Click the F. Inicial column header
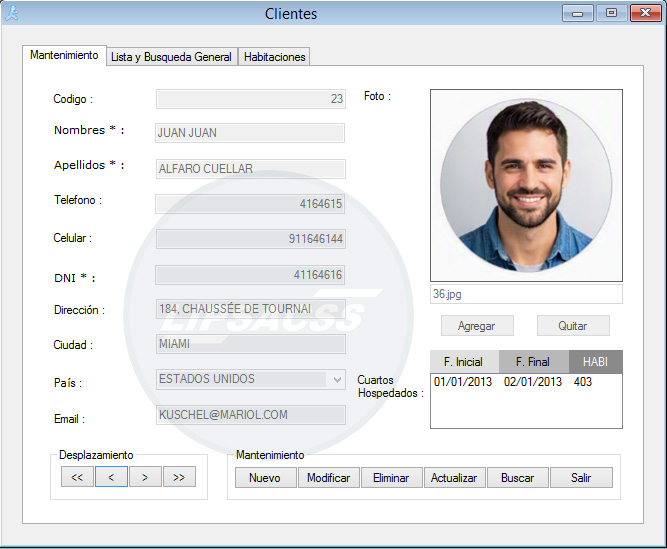This screenshot has height=549, width=667. coord(464,362)
